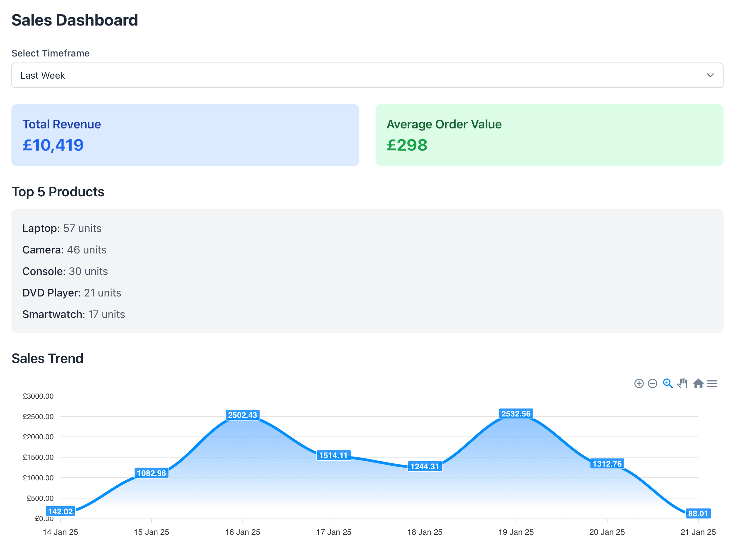This screenshot has width=737, height=560.
Task: Click the Average Order Value card
Action: (x=549, y=135)
